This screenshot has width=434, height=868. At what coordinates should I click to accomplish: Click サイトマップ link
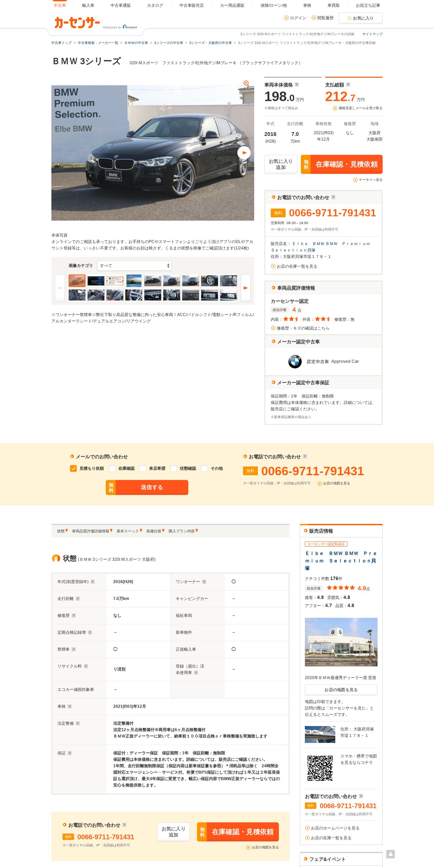coord(372,34)
